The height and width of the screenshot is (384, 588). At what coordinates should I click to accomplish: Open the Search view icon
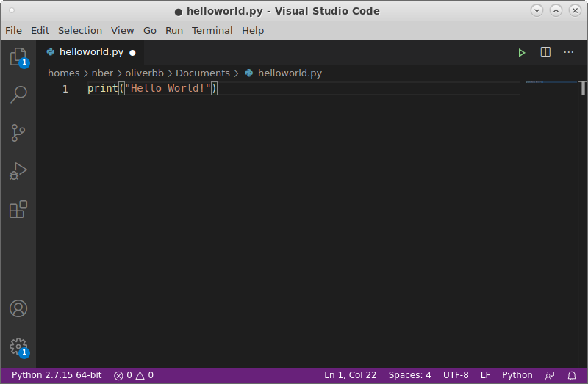click(x=18, y=94)
